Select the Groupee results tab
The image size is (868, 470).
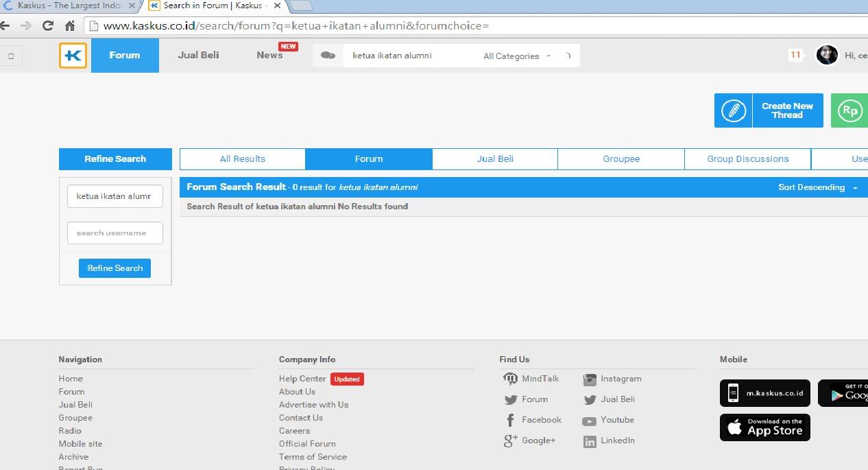point(621,159)
